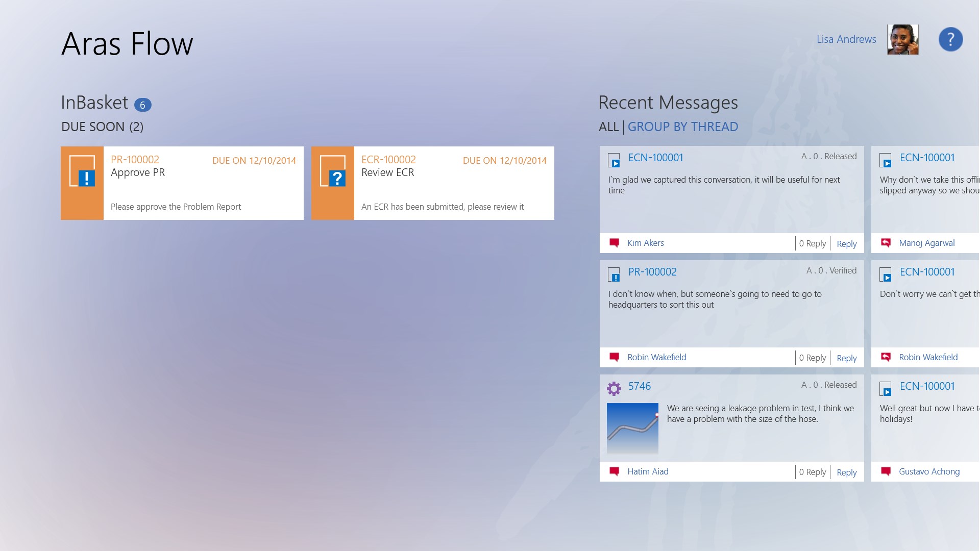This screenshot has width=980, height=551.
Task: Open the 5746 item link
Action: 640,386
